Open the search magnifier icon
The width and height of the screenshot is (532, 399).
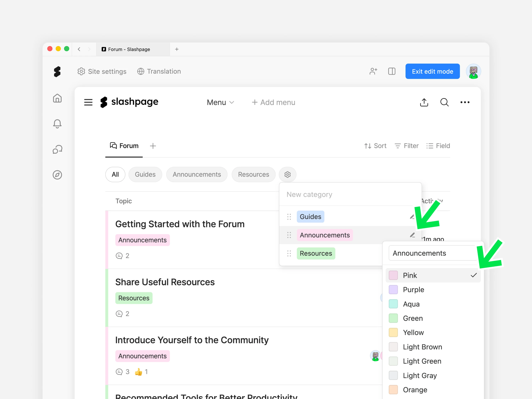click(444, 102)
